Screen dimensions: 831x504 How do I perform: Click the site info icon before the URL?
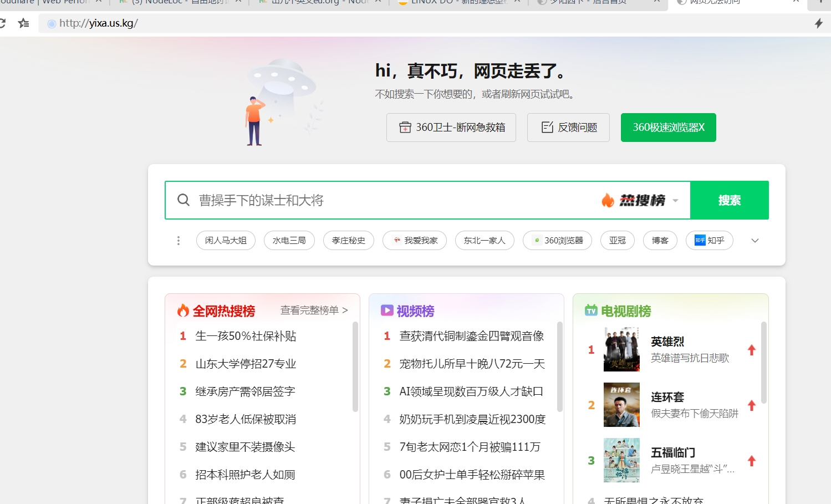pos(52,23)
